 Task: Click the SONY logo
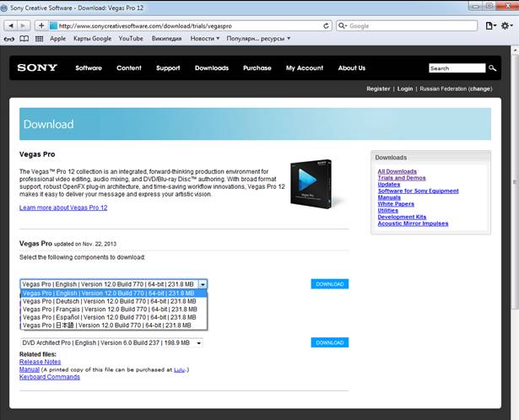pyautogui.click(x=37, y=67)
